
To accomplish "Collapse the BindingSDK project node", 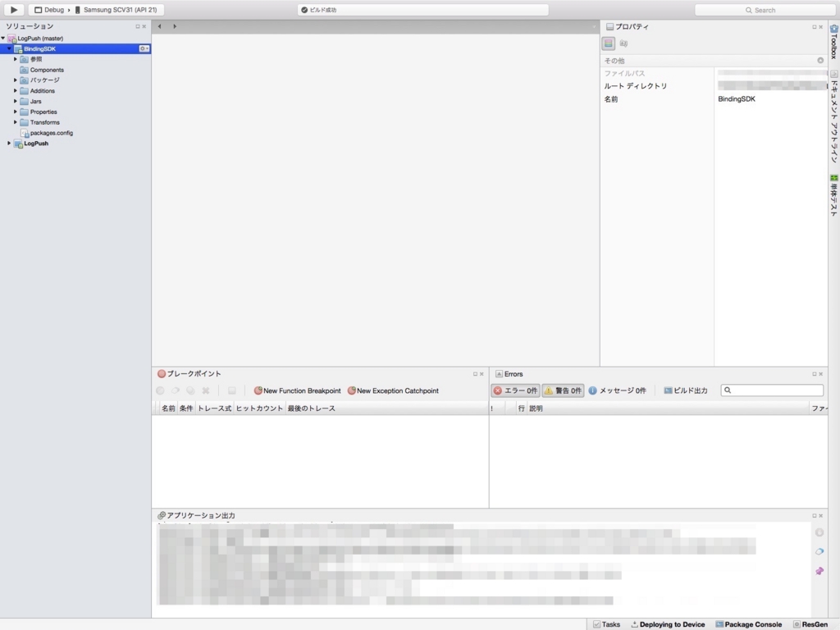I will pos(9,48).
